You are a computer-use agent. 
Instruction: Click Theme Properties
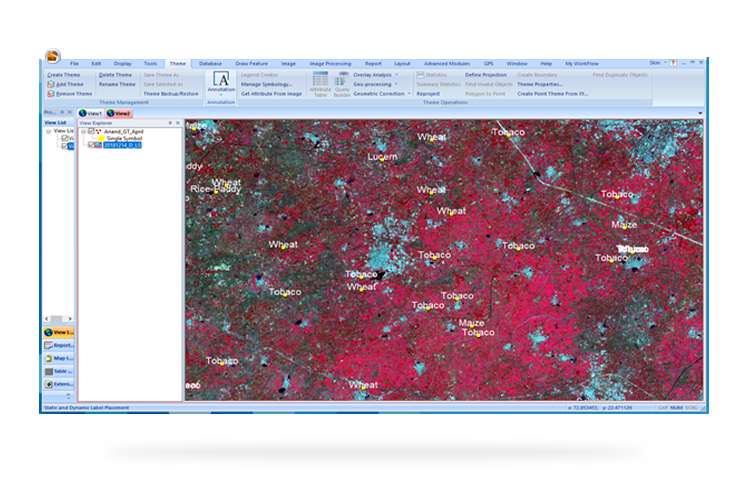click(540, 85)
